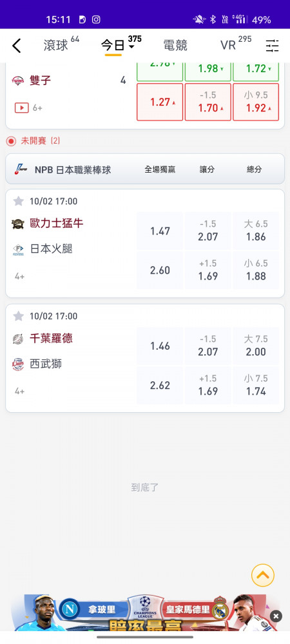Switch to the 電競 tab

point(175,45)
